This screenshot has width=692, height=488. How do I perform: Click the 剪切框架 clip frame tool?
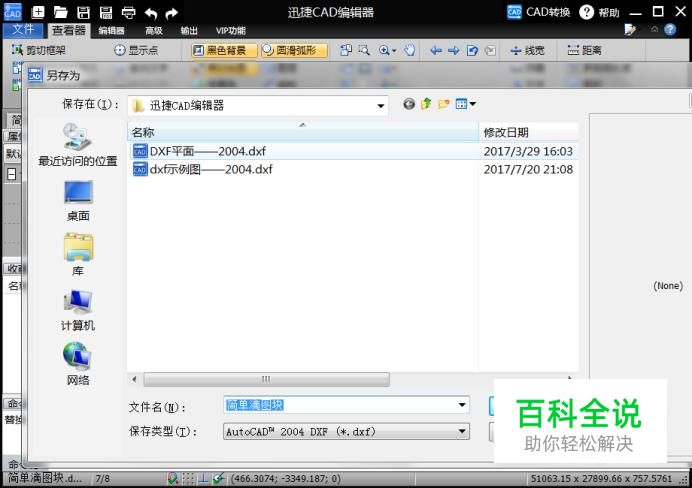pos(38,50)
